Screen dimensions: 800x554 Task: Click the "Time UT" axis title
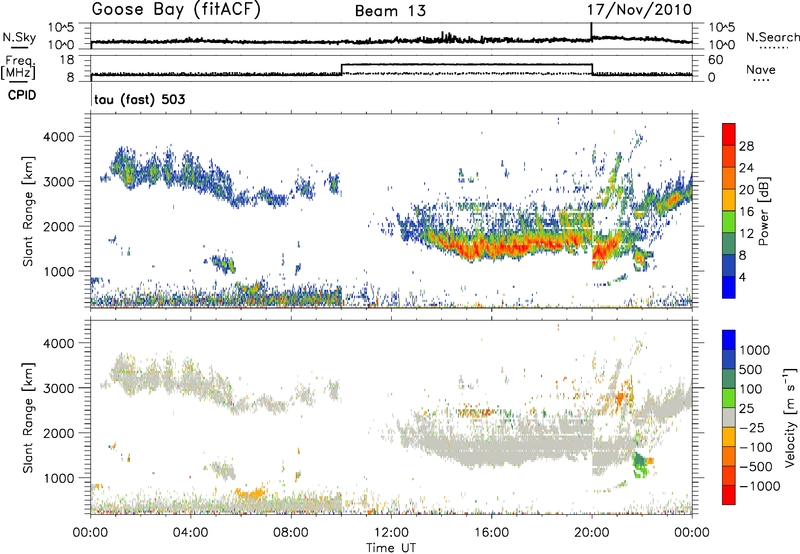pos(391,548)
